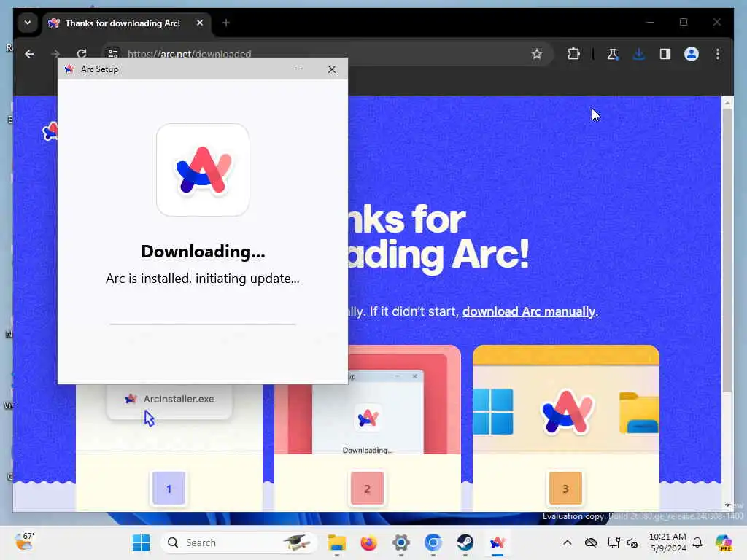Open the site information icon in address bar
747x560 pixels.
(113, 53)
